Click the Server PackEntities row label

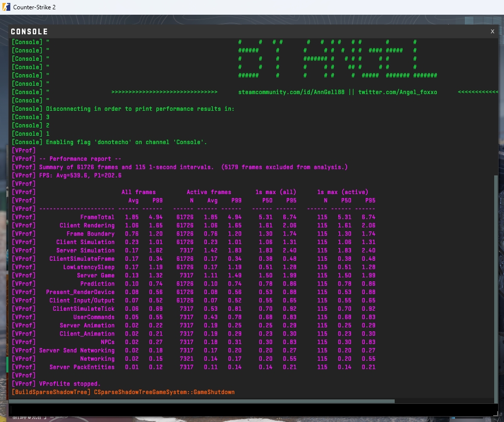(x=82, y=368)
